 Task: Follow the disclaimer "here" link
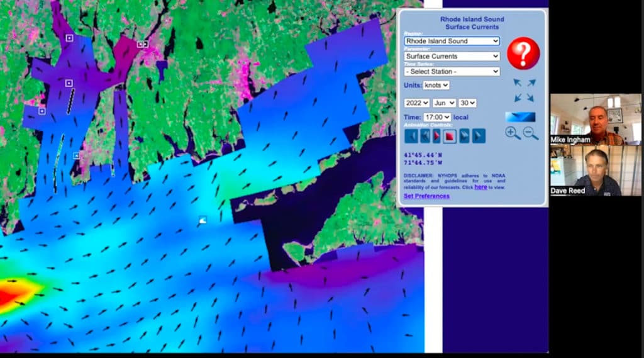[x=480, y=187]
